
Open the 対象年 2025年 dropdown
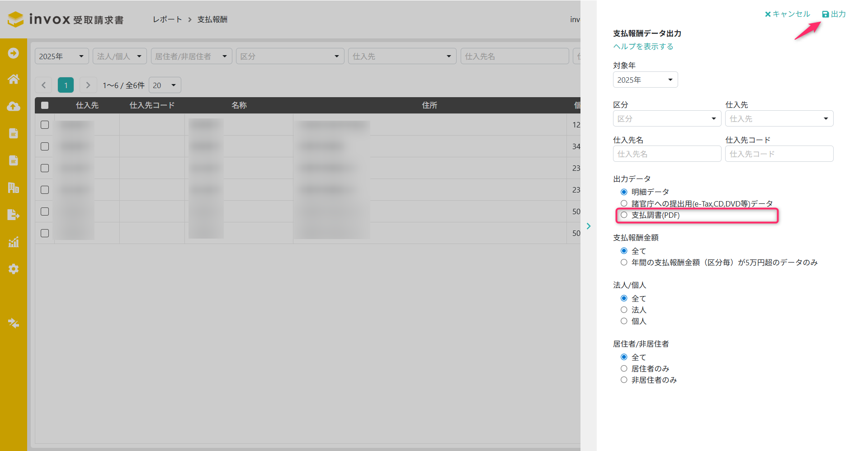tap(645, 80)
